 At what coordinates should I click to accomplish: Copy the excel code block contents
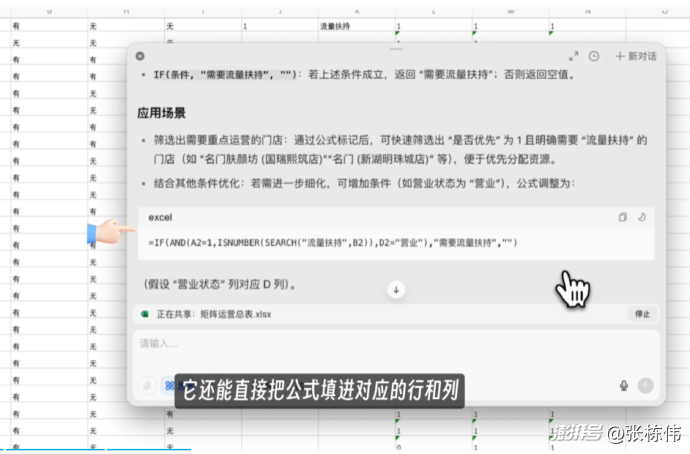pyautogui.click(x=622, y=217)
